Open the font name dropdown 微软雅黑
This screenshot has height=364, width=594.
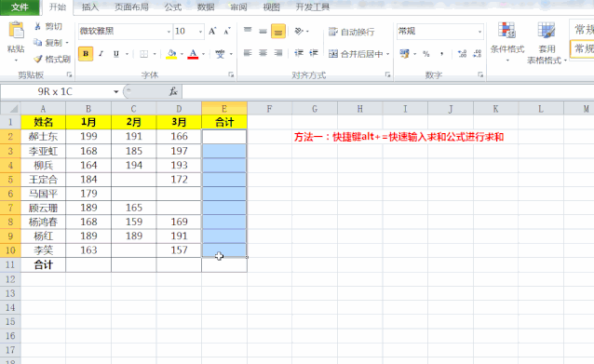(x=169, y=32)
